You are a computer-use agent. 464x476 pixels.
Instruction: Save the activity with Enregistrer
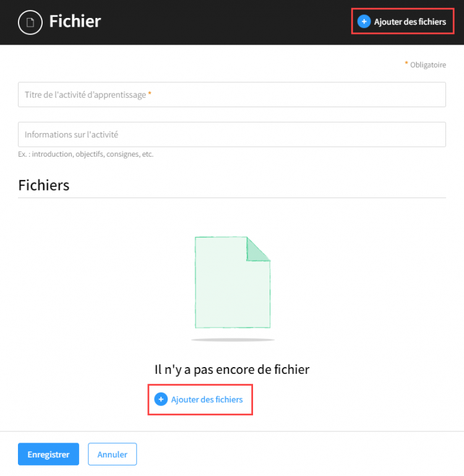click(48, 454)
